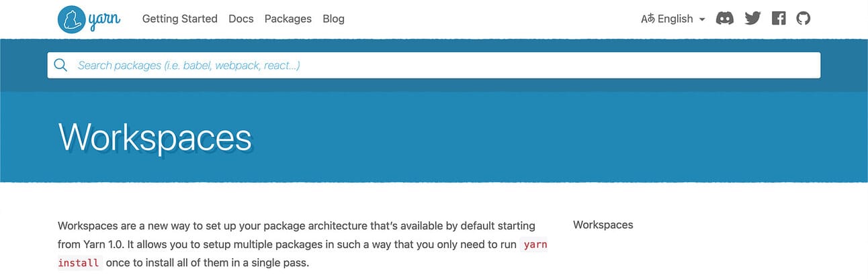Open the Facebook icon link
Image resolution: width=868 pixels, height=279 pixels.
point(779,19)
